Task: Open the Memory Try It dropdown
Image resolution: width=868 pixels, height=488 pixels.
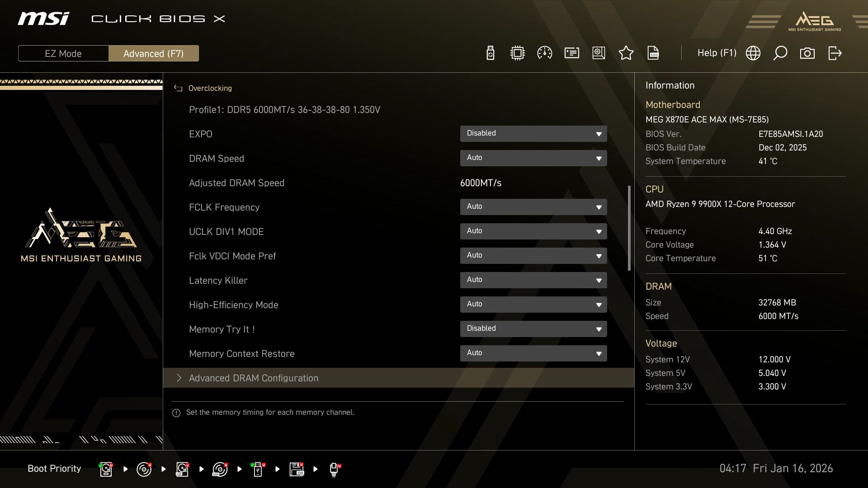Action: [533, 328]
